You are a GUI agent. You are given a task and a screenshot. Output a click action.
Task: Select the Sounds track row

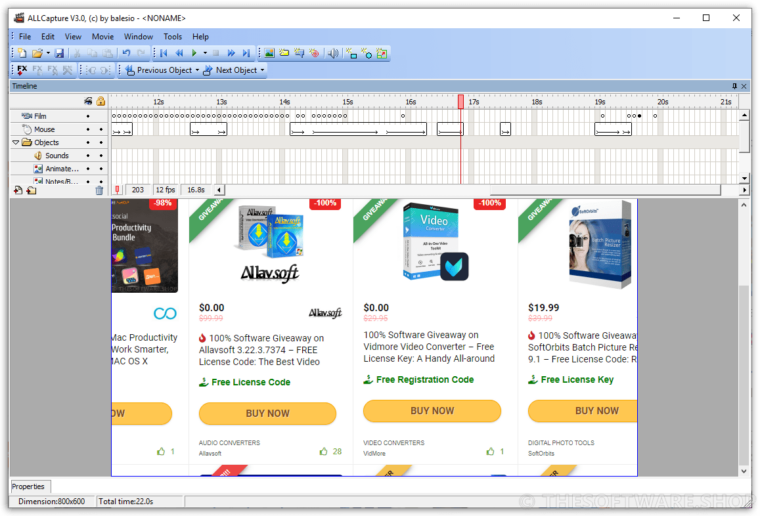click(x=59, y=156)
